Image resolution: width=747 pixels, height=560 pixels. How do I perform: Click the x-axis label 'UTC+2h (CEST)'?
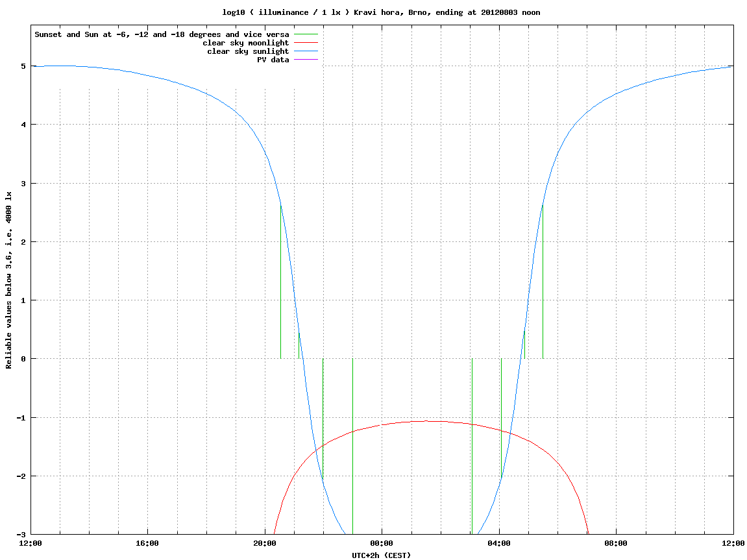point(381,555)
